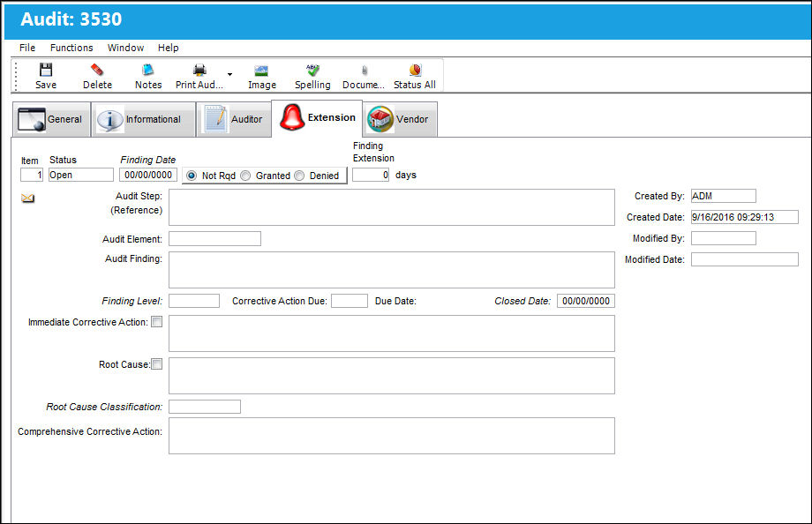Viewport: 812px width, 524px height.
Task: Click the envelope email icon
Action: pos(28,198)
